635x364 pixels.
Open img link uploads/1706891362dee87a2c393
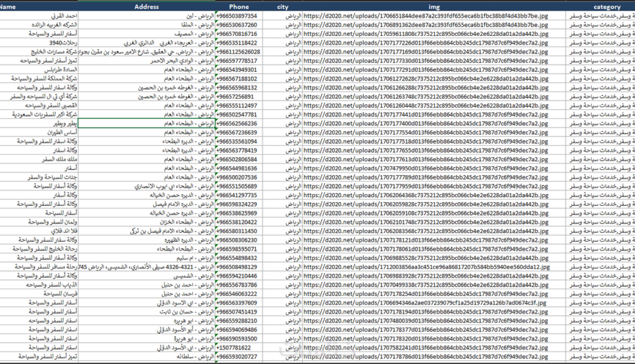tap(425, 25)
